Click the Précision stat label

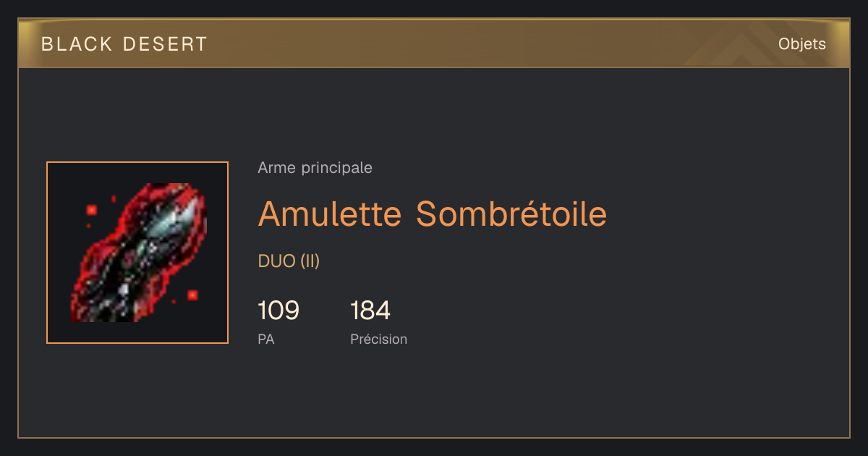(x=379, y=339)
